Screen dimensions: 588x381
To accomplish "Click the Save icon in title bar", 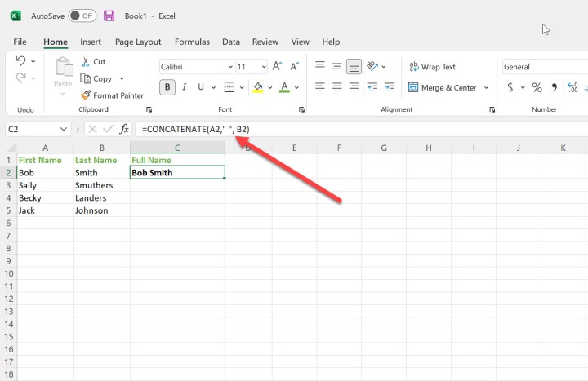I will pyautogui.click(x=109, y=16).
